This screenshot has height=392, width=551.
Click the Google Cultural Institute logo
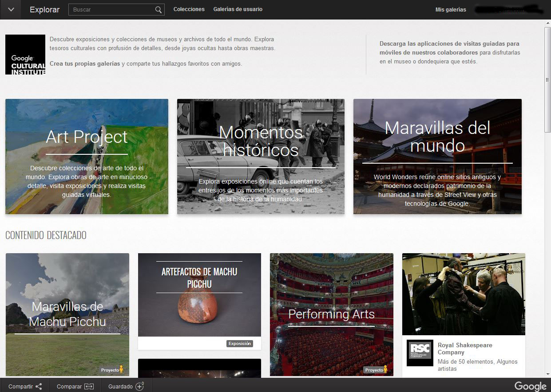25,55
